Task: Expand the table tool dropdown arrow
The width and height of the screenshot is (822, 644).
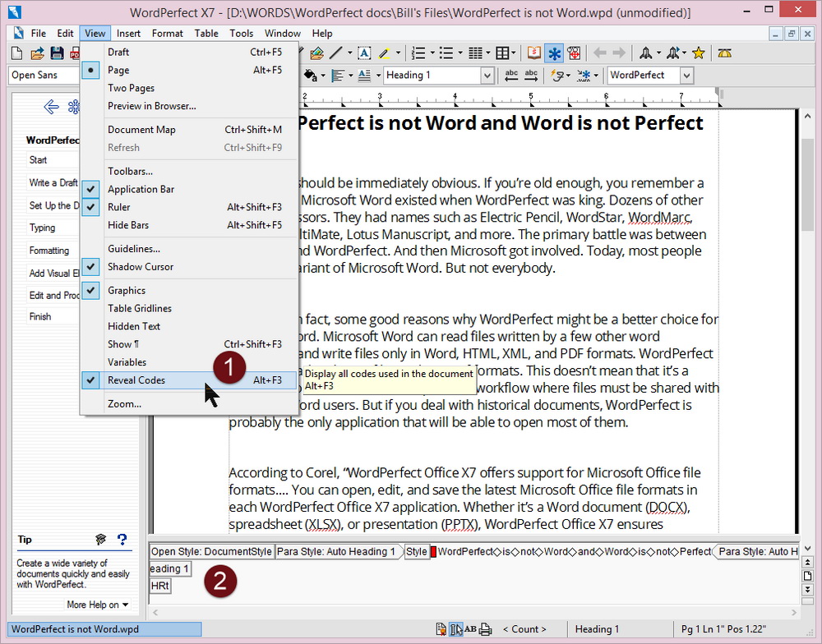Action: tap(513, 53)
